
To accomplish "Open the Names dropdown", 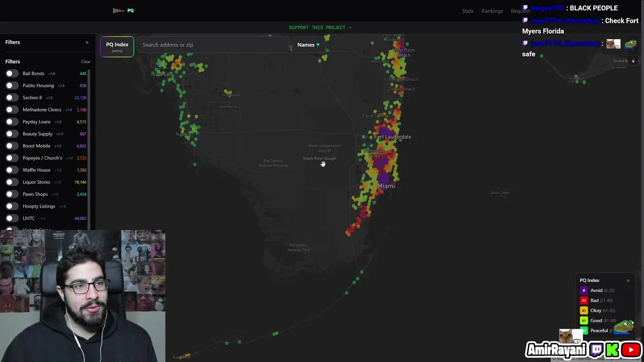I will point(308,45).
